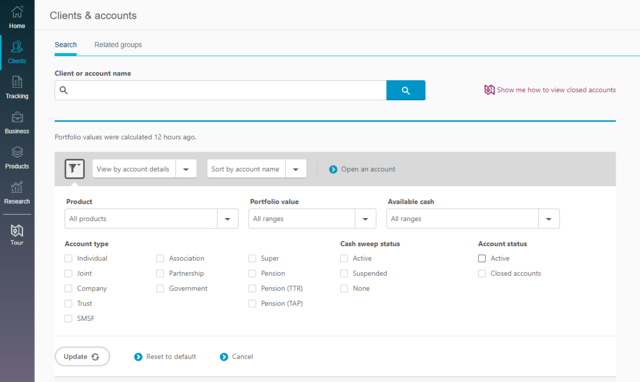The image size is (640, 382).
Task: Open Show me how to view closed accounts
Action: pos(556,90)
